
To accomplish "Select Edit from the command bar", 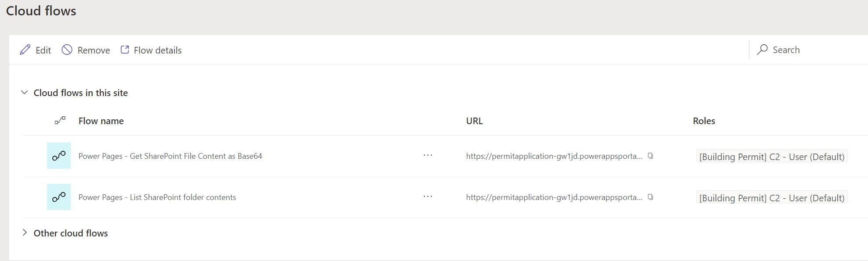I will 43,50.
